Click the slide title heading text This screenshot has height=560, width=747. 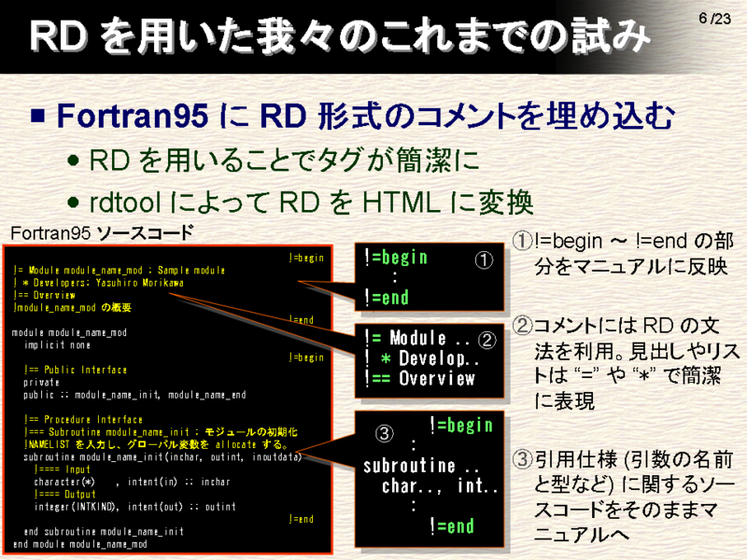[339, 37]
